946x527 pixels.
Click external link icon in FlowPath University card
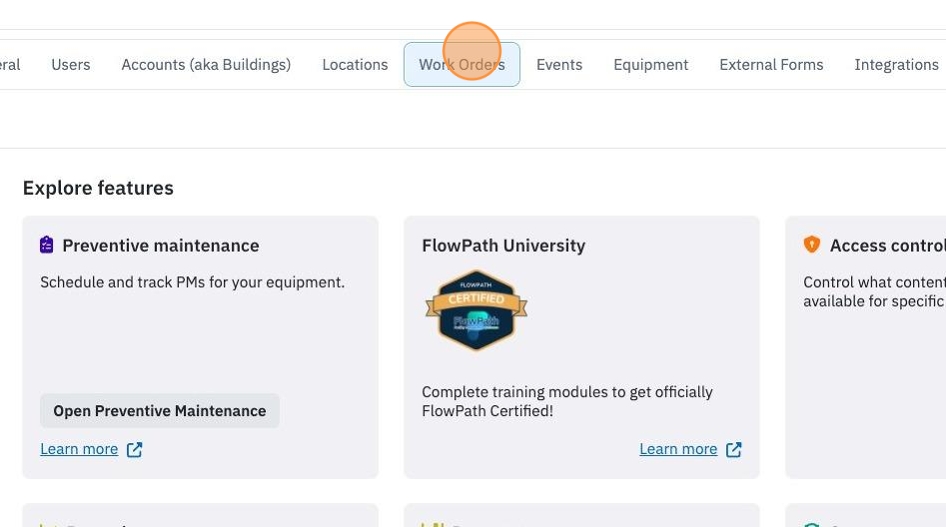tap(734, 450)
